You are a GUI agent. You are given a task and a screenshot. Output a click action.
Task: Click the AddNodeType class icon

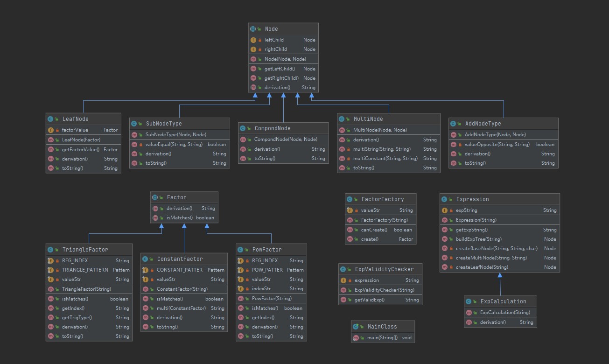click(x=454, y=124)
